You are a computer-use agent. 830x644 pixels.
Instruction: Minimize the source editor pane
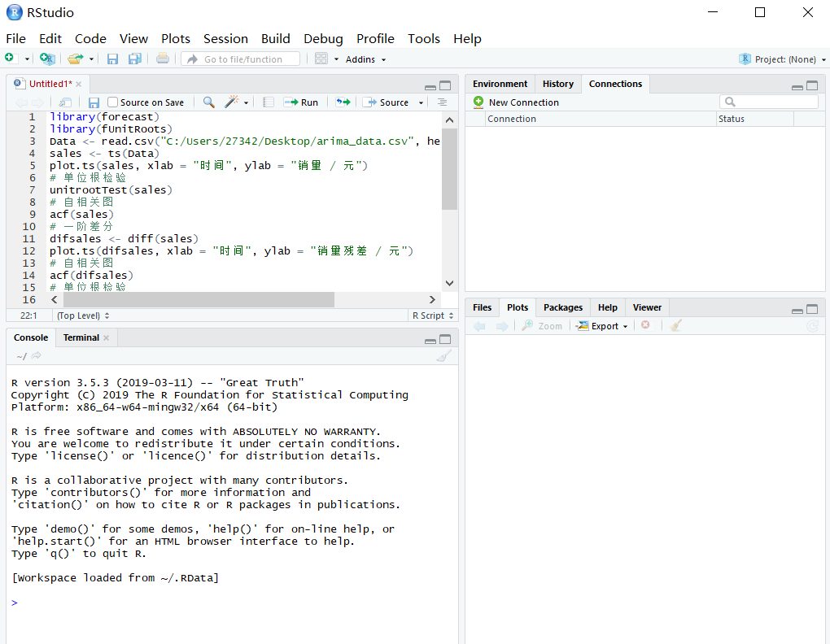[x=430, y=86]
